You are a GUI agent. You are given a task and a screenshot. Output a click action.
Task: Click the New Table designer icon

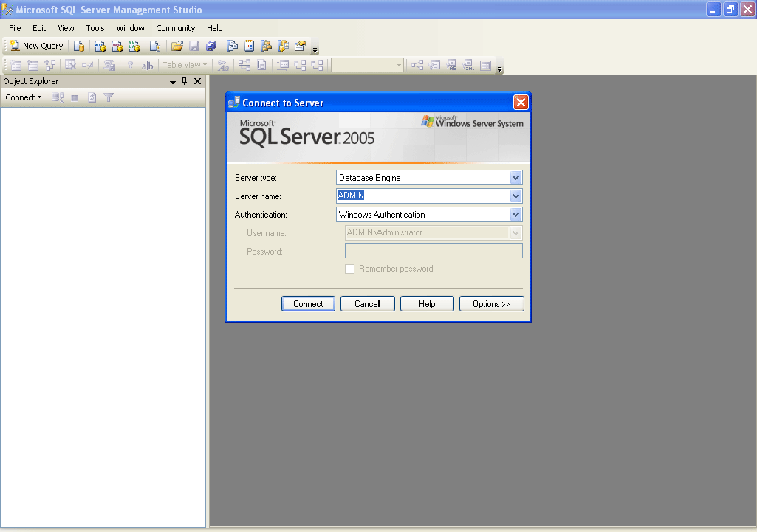point(16,65)
